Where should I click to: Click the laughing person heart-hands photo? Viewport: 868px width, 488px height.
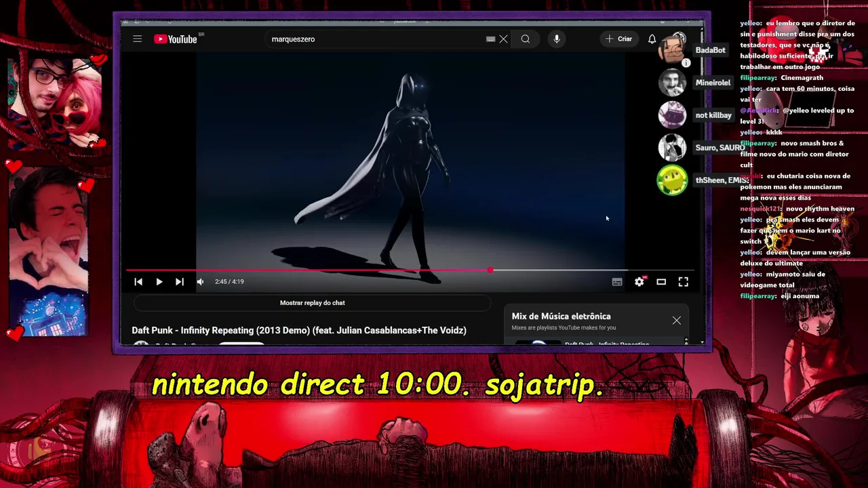tap(49, 252)
